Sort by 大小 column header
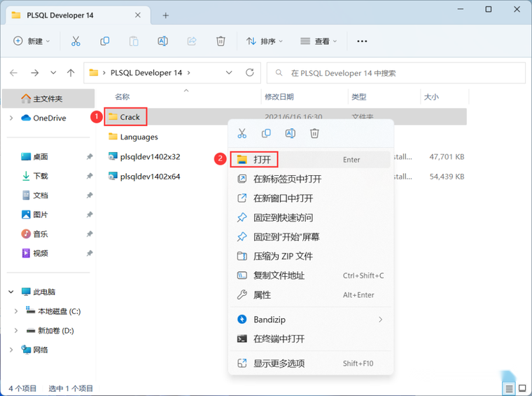Screen dimensions: 532x396 click(431, 97)
